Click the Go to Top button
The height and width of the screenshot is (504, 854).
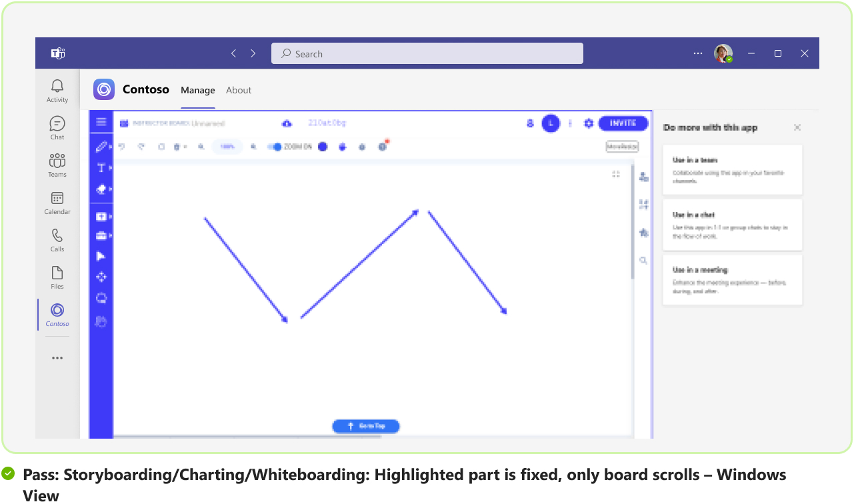pyautogui.click(x=366, y=426)
